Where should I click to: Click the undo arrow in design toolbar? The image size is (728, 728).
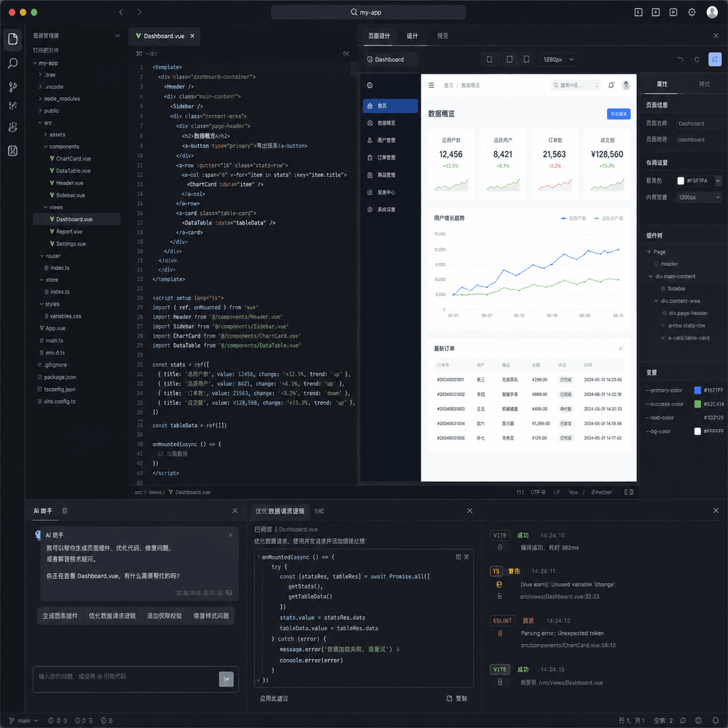[680, 60]
